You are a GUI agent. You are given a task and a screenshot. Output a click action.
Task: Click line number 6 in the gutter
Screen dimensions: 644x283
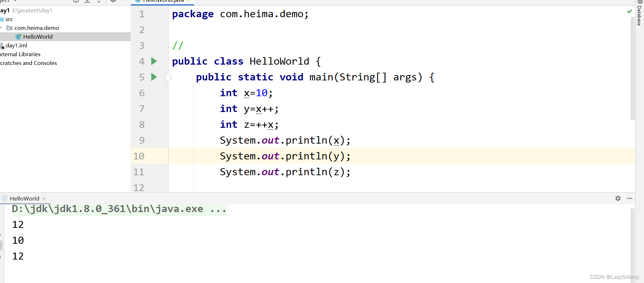coord(142,93)
